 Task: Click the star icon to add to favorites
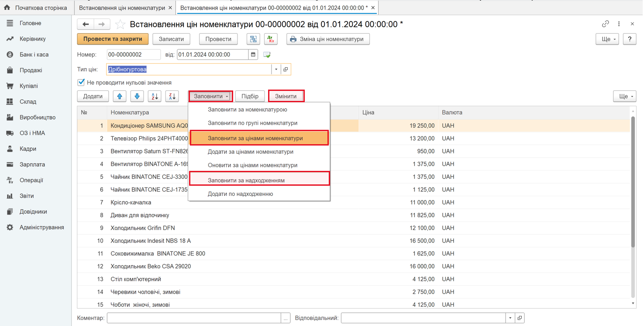coord(121,24)
